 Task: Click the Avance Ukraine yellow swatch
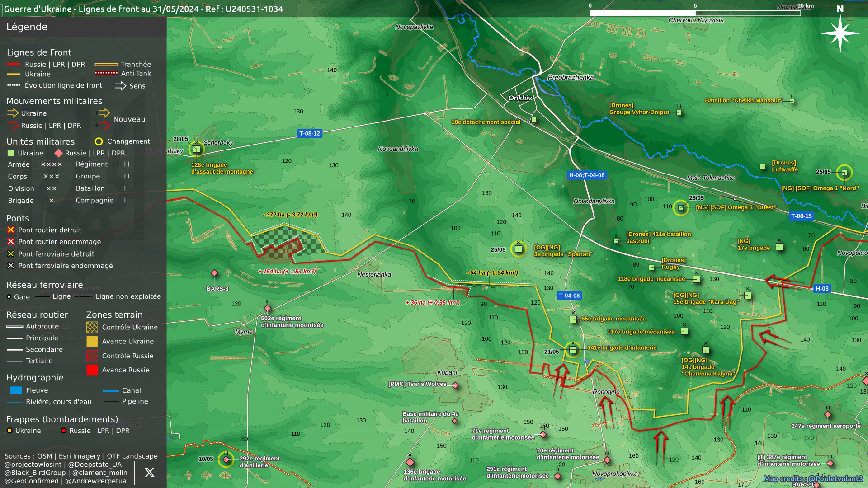[x=92, y=342]
